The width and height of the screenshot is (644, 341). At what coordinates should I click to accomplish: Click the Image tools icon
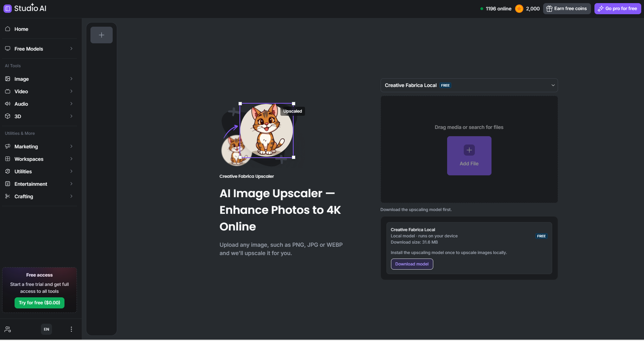(8, 79)
